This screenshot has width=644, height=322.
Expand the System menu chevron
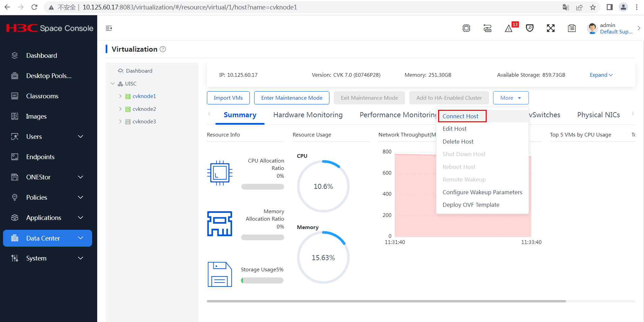coord(80,258)
